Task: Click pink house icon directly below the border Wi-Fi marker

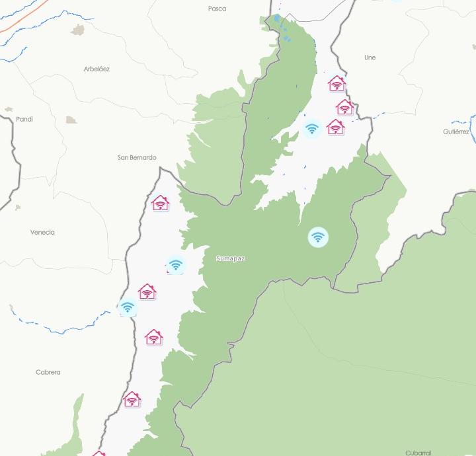Action: 154,337
